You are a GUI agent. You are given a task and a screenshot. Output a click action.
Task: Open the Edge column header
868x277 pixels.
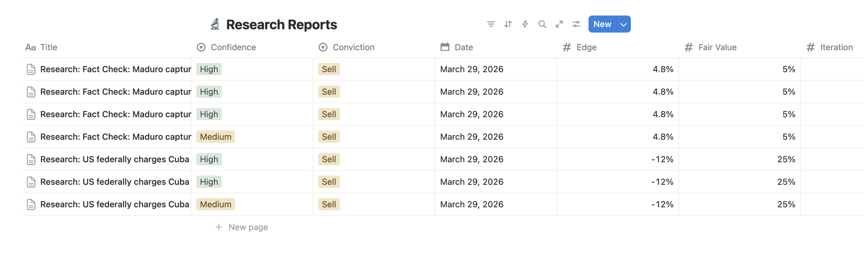tap(618, 47)
